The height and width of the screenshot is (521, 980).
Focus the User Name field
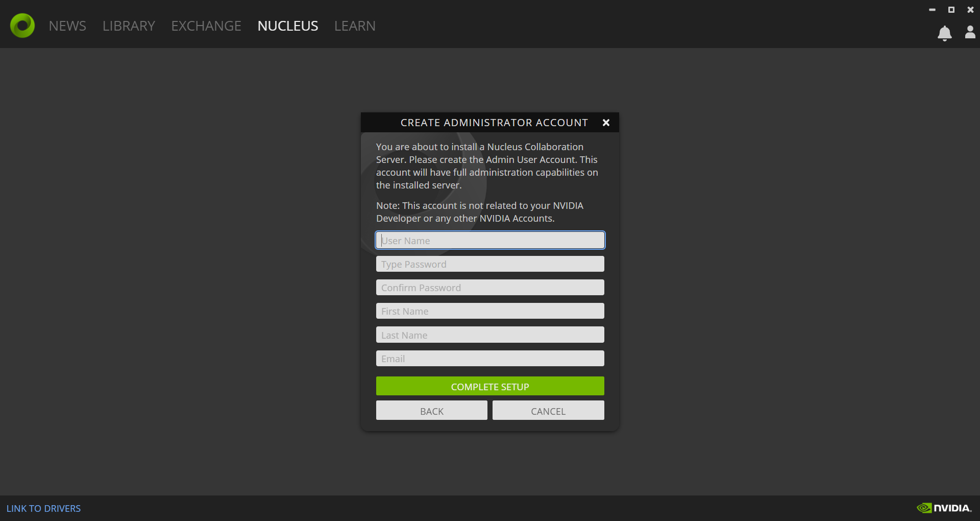click(x=490, y=240)
